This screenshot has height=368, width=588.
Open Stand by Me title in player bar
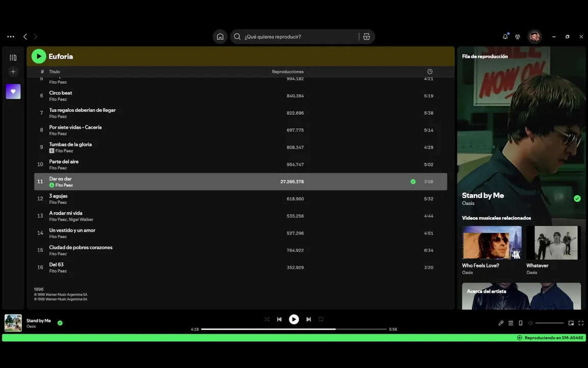(x=39, y=320)
